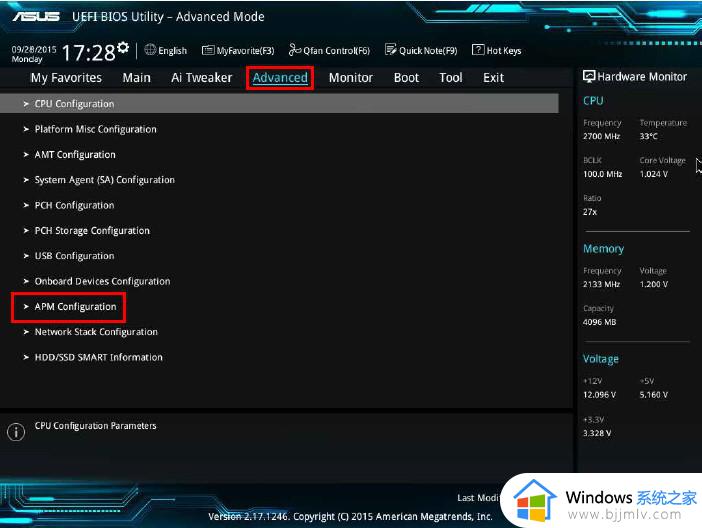The width and height of the screenshot is (702, 528).
Task: Open System Agent (SA) Configuration
Action: pos(105,180)
